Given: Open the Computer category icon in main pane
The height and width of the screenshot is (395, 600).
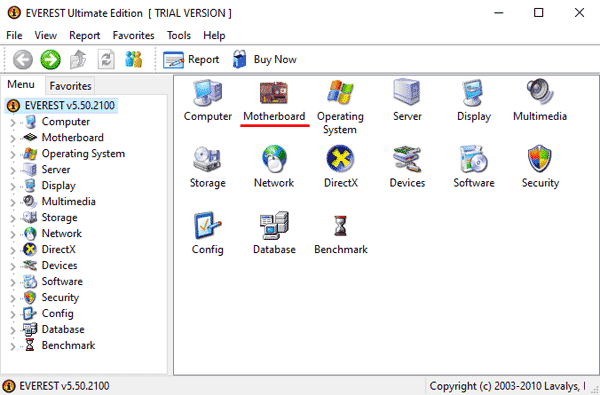Looking at the screenshot, I should pos(207,93).
